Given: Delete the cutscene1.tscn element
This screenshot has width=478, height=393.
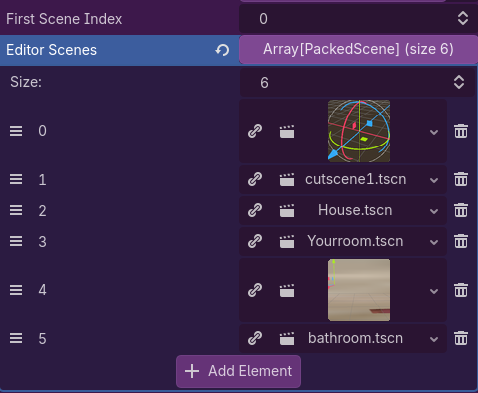Looking at the screenshot, I should click(x=461, y=179).
